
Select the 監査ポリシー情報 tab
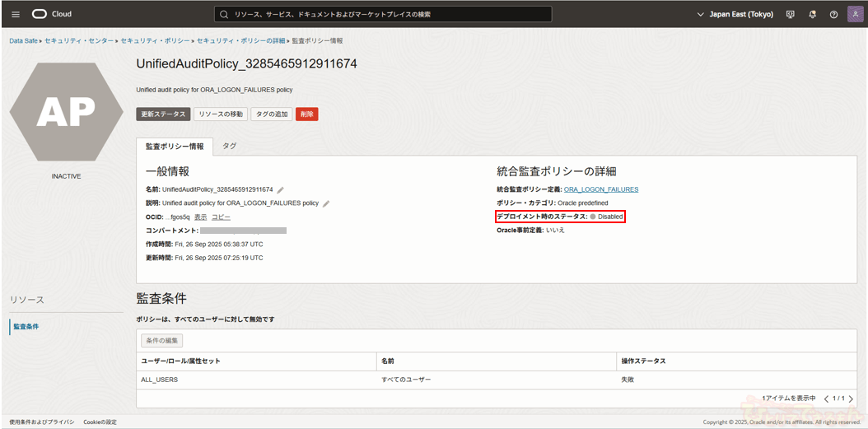coord(175,147)
